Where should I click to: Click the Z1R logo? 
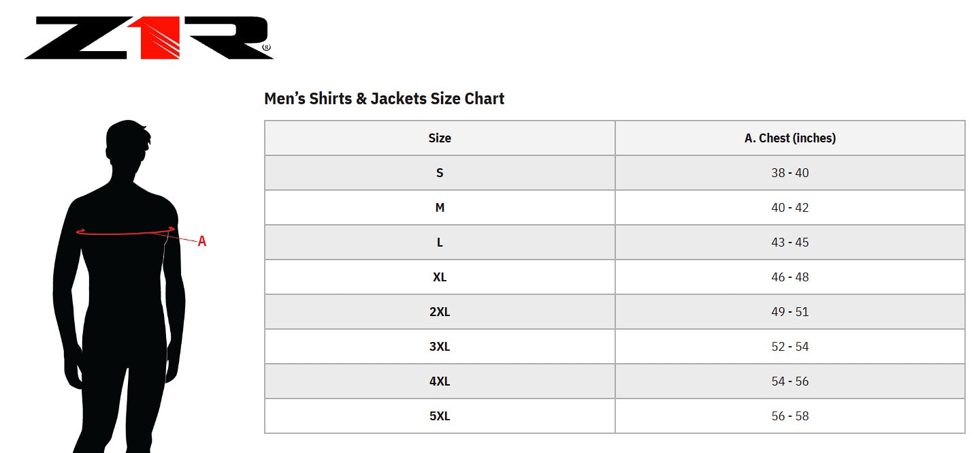[x=148, y=38]
